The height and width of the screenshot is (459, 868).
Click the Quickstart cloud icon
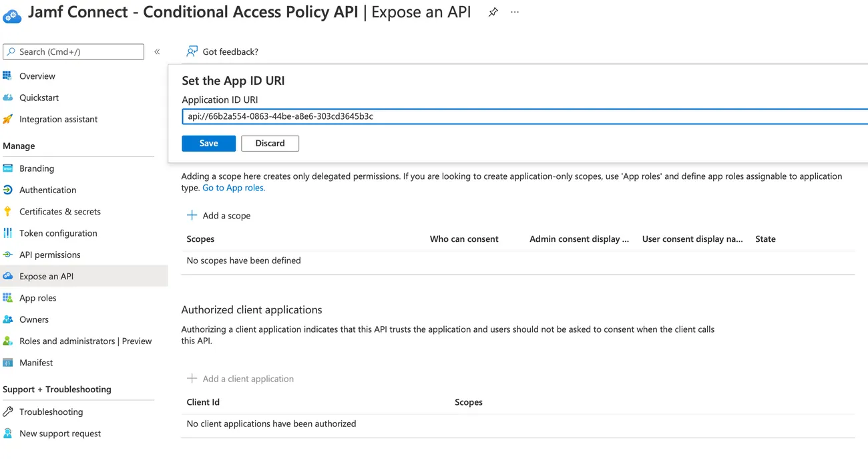(7, 98)
